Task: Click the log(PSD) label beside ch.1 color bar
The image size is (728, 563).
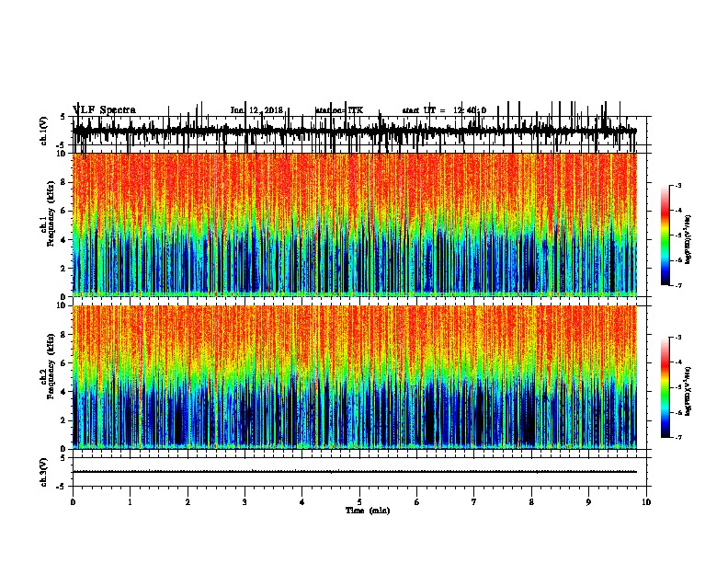Action: 688,240
